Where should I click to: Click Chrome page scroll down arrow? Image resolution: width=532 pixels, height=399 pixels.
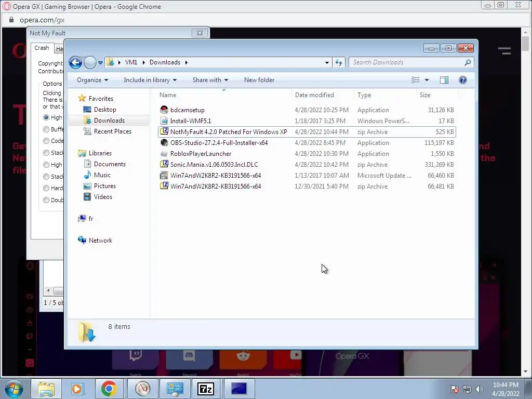tap(525, 371)
